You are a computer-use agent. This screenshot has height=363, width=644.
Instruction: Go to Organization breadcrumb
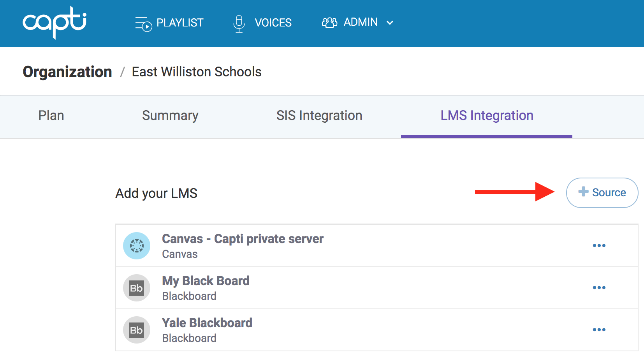point(67,72)
